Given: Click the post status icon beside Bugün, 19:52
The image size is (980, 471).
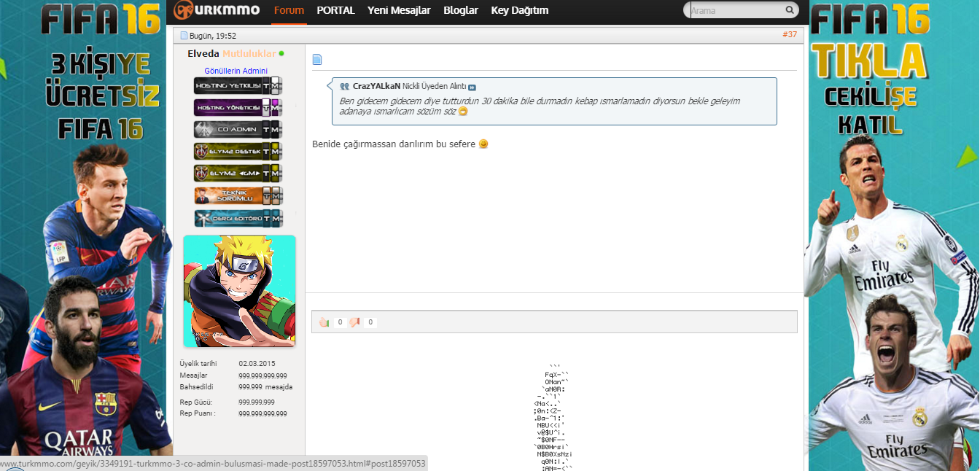Looking at the screenshot, I should point(184,35).
